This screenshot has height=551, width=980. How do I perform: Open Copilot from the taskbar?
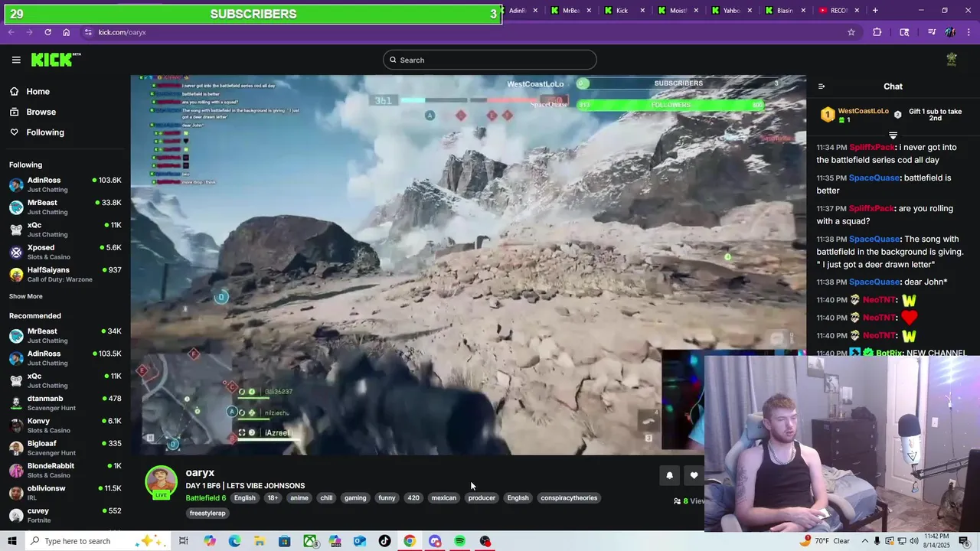[x=209, y=541]
